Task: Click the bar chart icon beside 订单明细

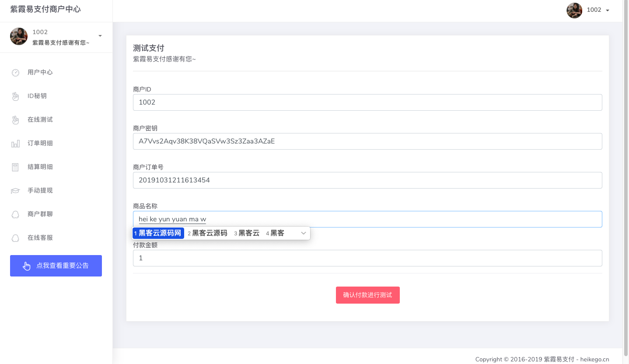Action: (15, 143)
